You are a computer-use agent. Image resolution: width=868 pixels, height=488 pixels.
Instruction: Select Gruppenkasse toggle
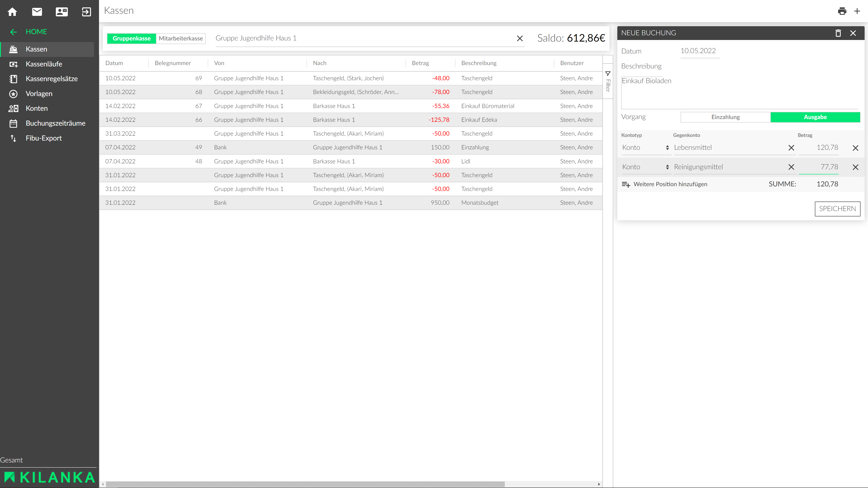point(131,38)
